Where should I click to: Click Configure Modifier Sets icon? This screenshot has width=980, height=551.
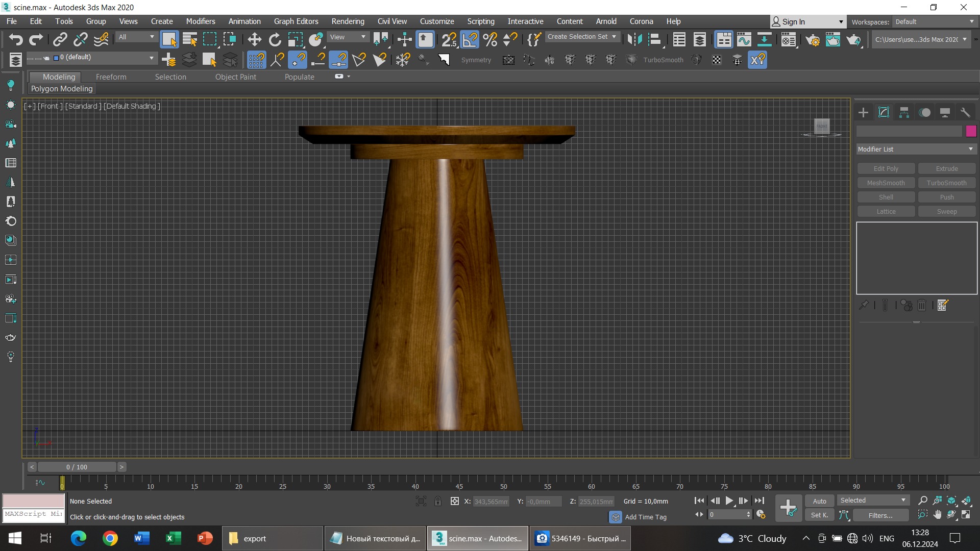coord(942,305)
